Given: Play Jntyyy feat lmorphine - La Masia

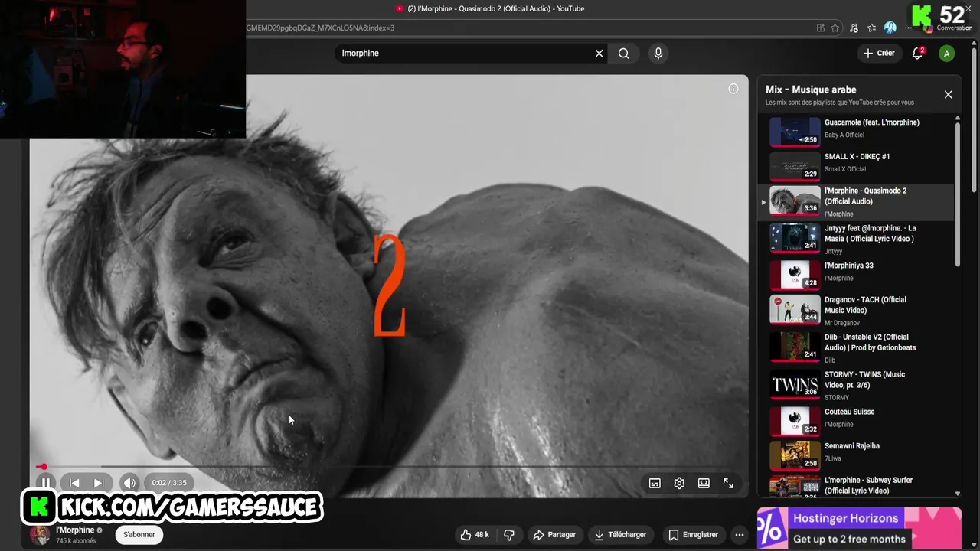Looking at the screenshot, I should (870, 233).
